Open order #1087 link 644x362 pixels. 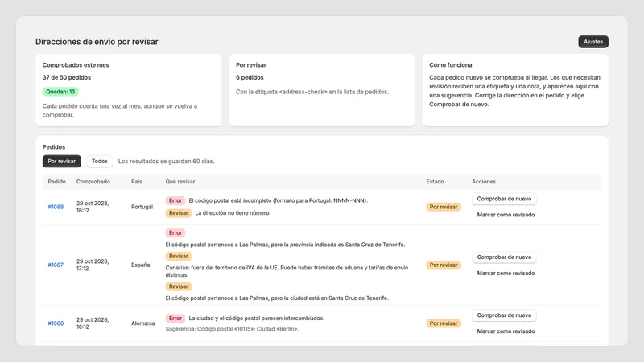[56, 265]
